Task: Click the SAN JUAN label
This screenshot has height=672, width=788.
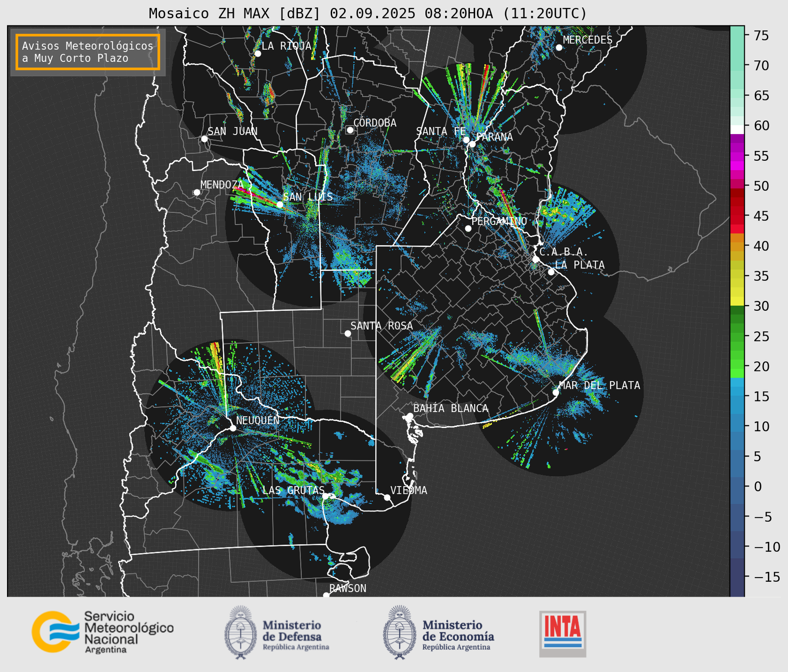Action: coord(233,131)
